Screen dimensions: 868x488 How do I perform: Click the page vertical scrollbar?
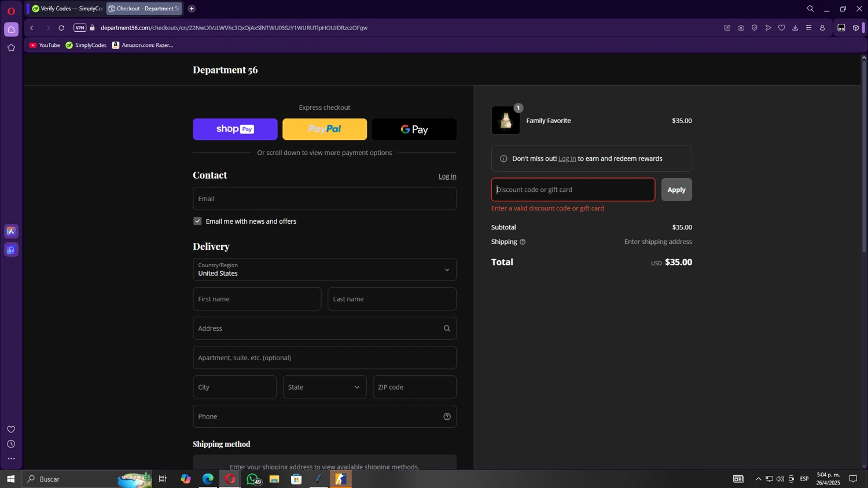click(x=864, y=156)
